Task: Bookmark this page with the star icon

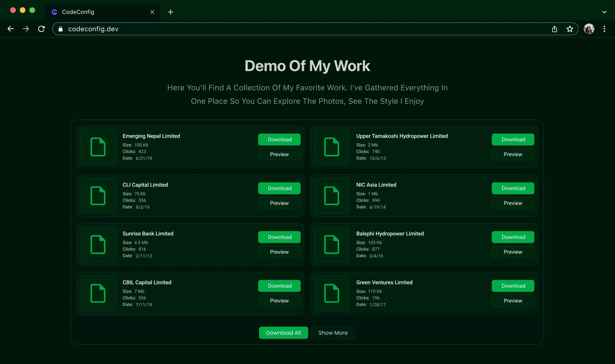Action: (x=570, y=29)
